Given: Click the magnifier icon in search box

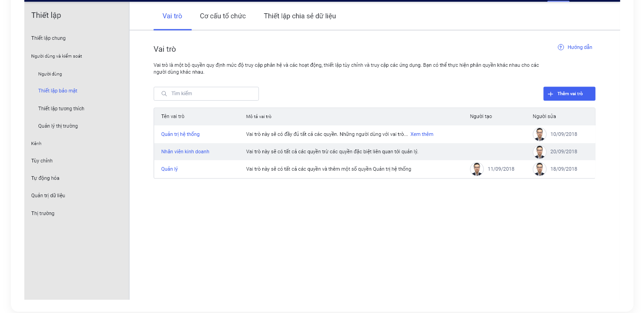Looking at the screenshot, I should pos(164,94).
